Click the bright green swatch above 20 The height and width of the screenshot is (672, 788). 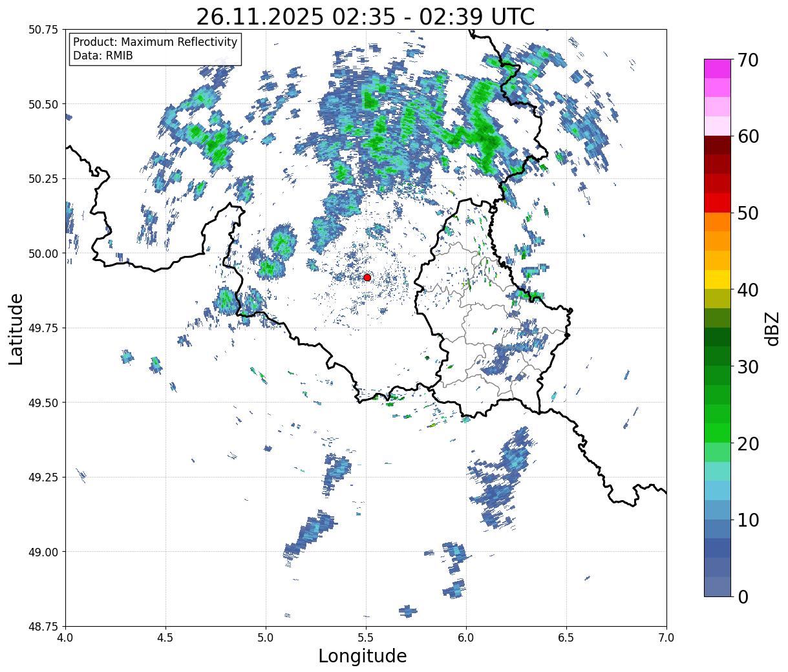(x=718, y=433)
